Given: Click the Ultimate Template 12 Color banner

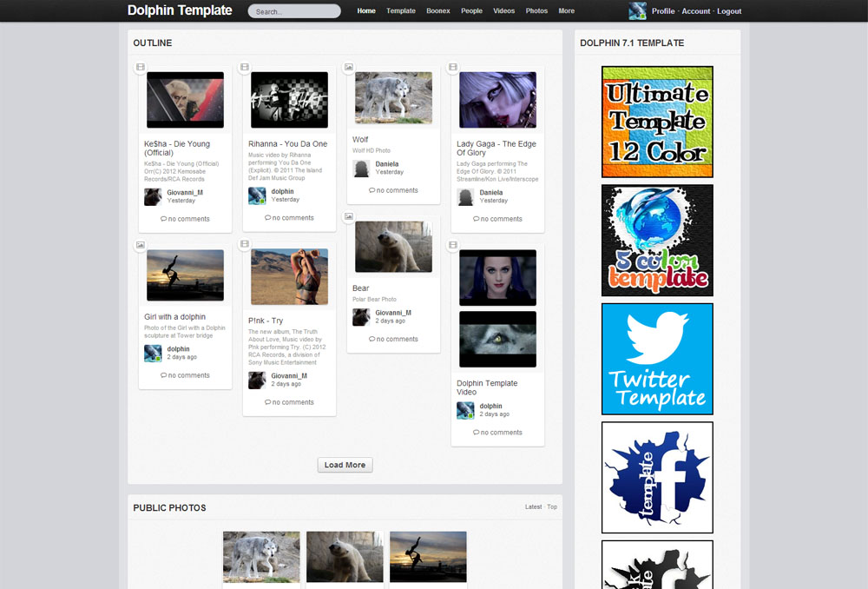Looking at the screenshot, I should pyautogui.click(x=658, y=122).
